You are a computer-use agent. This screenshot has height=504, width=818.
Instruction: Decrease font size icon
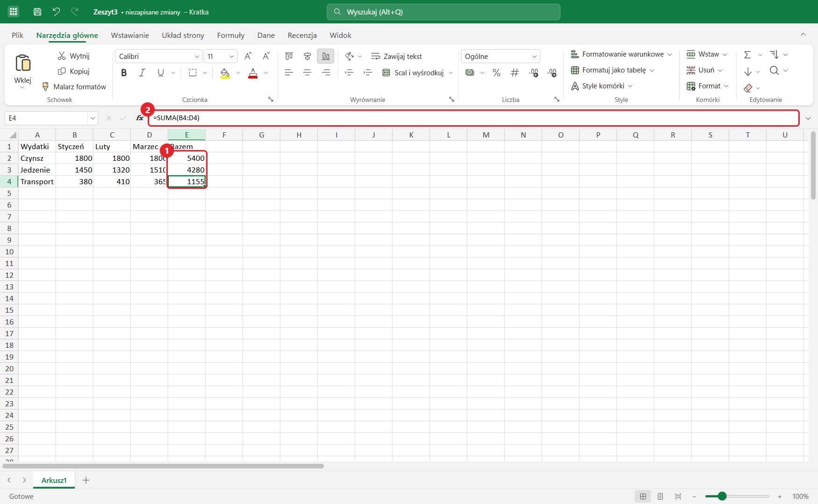(266, 56)
